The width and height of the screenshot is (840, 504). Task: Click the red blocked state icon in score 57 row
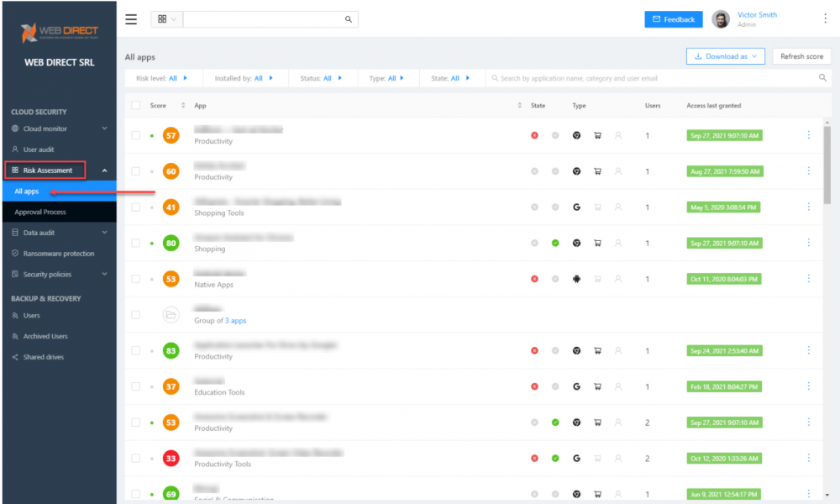[534, 135]
